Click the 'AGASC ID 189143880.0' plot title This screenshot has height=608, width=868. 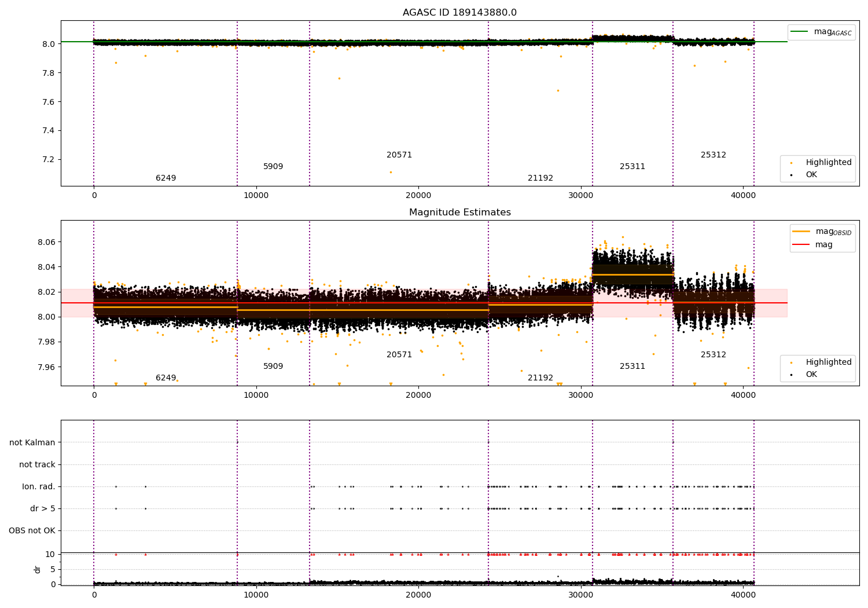459,13
